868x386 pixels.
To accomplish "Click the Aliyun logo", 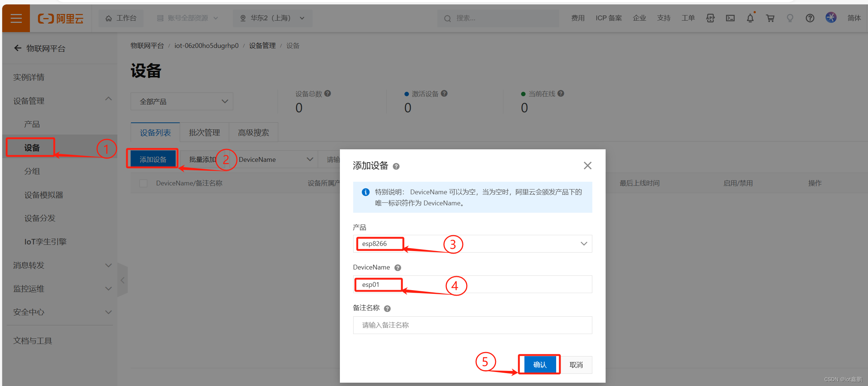I will [x=61, y=18].
